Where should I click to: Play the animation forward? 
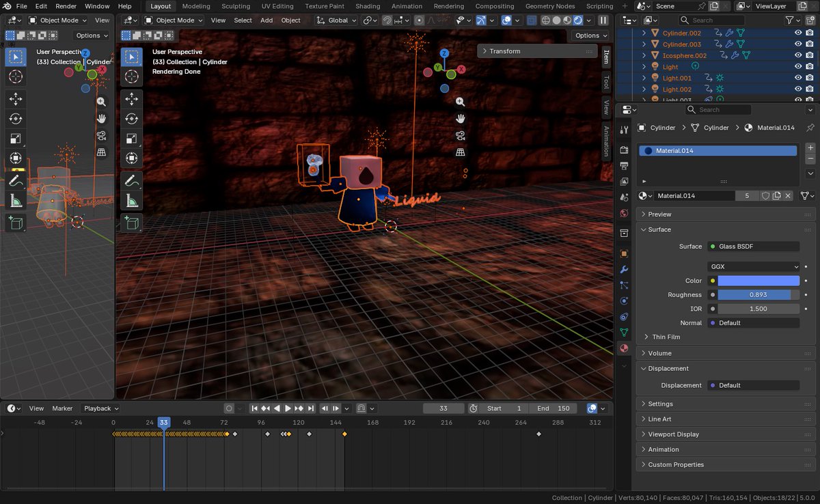coord(288,408)
